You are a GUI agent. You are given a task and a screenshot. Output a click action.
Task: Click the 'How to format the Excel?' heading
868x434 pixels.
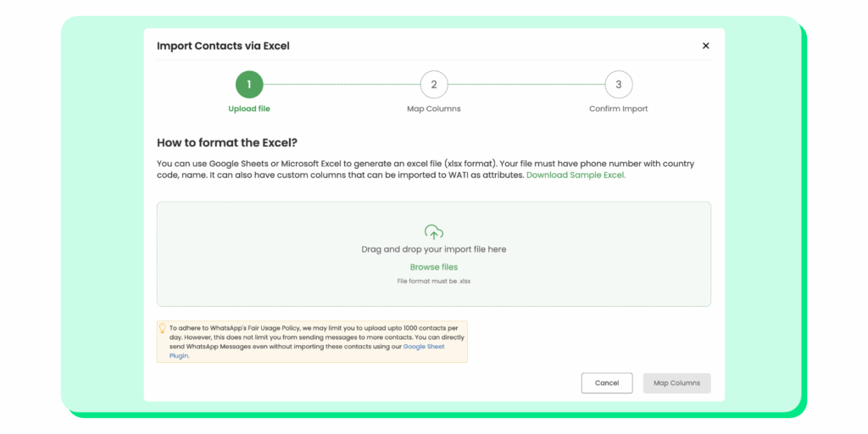[x=227, y=142]
